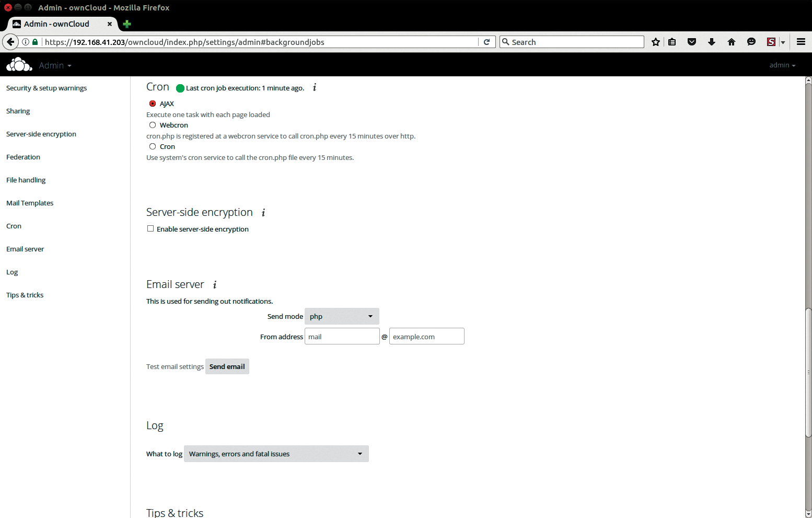This screenshot has width=812, height=518.
Task: Open the admin user menu
Action: click(x=782, y=65)
